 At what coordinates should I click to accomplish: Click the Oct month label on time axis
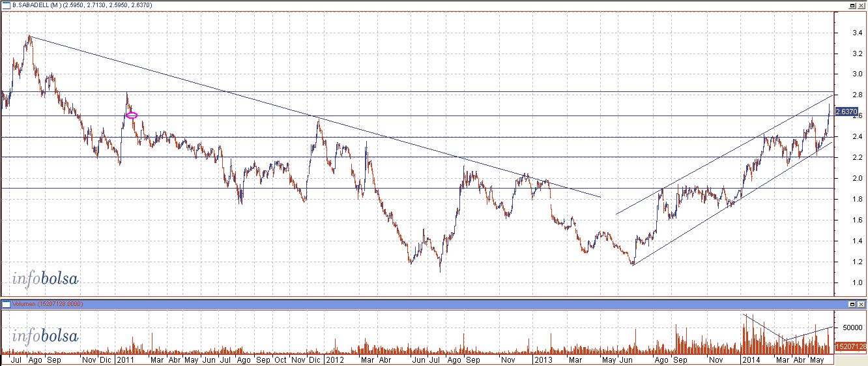[x=280, y=359]
